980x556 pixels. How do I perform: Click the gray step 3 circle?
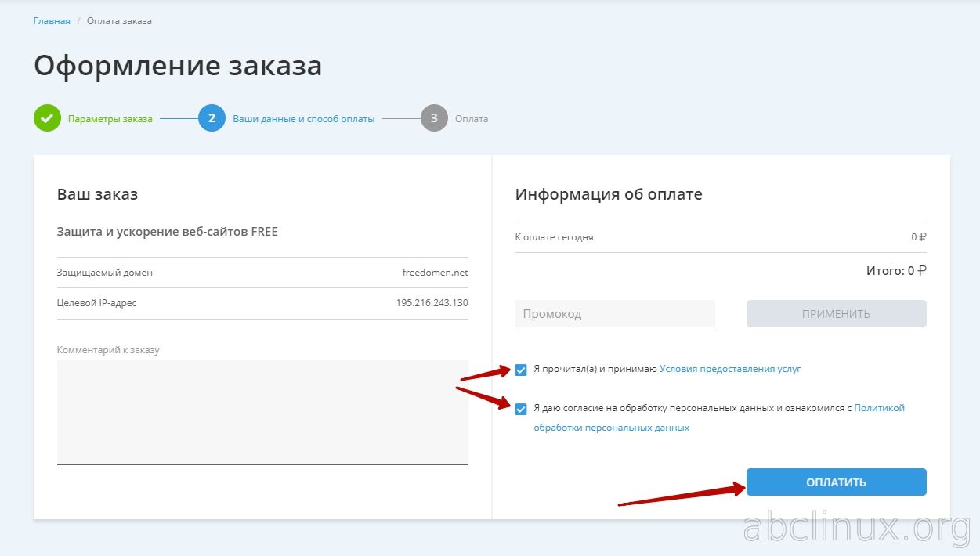coord(434,118)
